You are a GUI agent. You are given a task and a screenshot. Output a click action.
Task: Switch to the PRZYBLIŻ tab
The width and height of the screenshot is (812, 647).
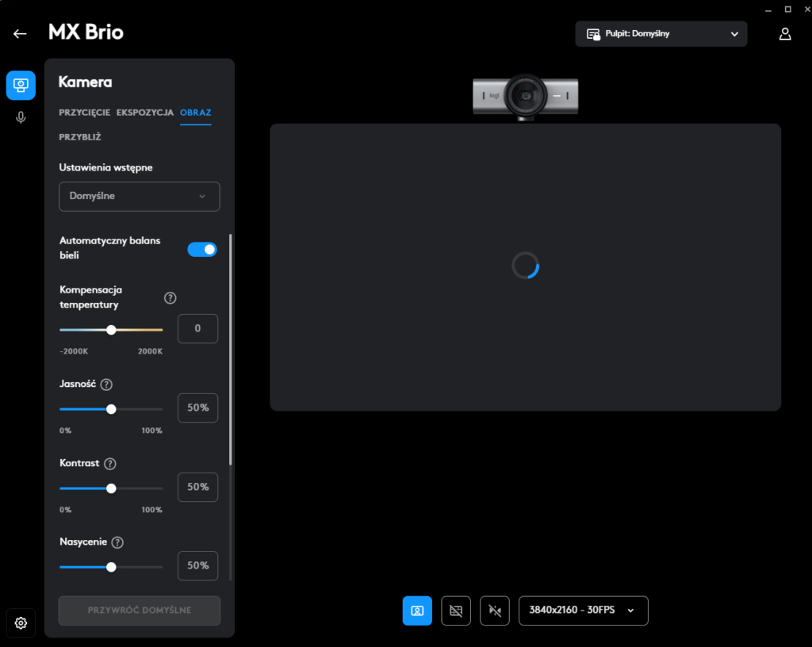coord(80,137)
